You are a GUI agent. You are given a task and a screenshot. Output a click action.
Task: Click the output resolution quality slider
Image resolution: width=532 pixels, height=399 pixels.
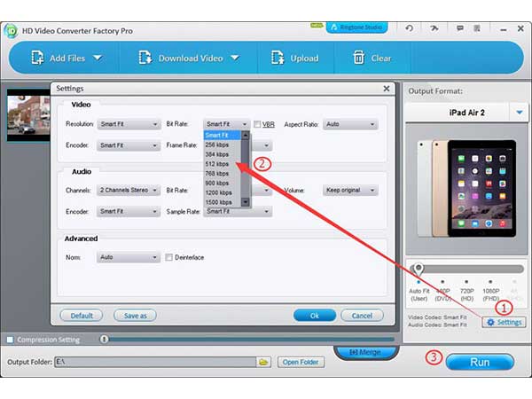419,268
